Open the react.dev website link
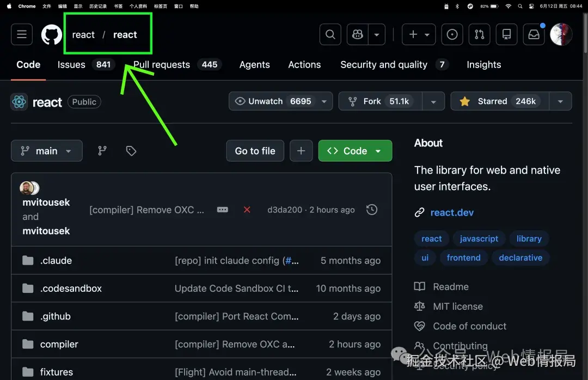This screenshot has height=380, width=588. (x=452, y=212)
